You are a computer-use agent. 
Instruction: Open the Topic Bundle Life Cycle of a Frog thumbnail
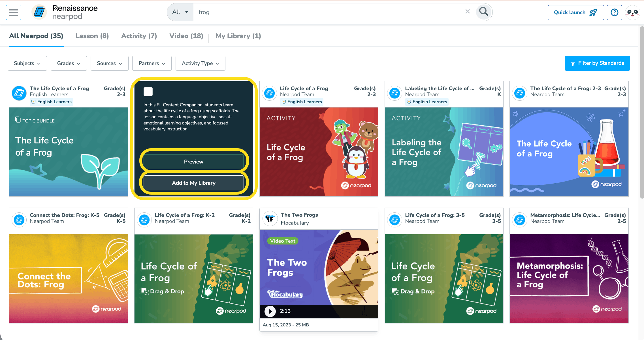(x=69, y=152)
